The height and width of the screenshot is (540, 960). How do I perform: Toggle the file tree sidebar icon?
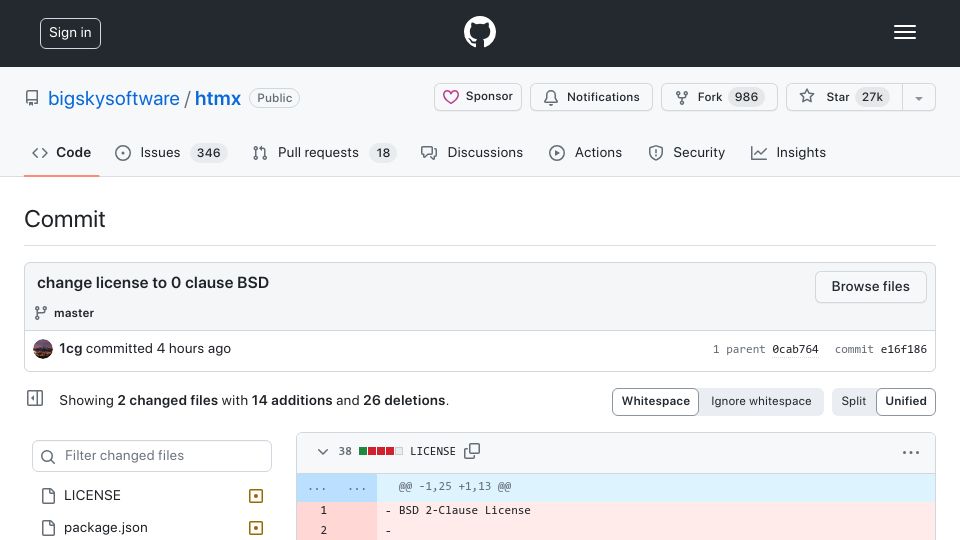[x=35, y=399]
